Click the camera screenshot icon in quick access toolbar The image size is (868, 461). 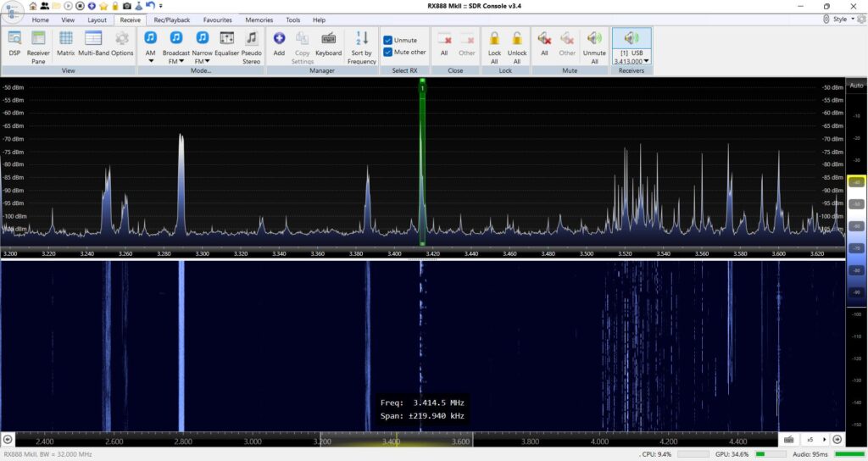coord(127,6)
